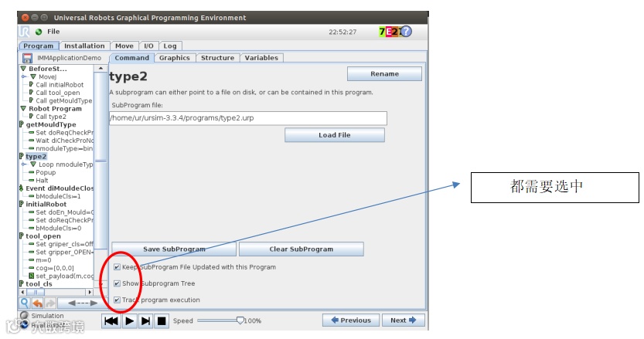Select the Command tab
This screenshot has width=644, height=339.
point(132,58)
